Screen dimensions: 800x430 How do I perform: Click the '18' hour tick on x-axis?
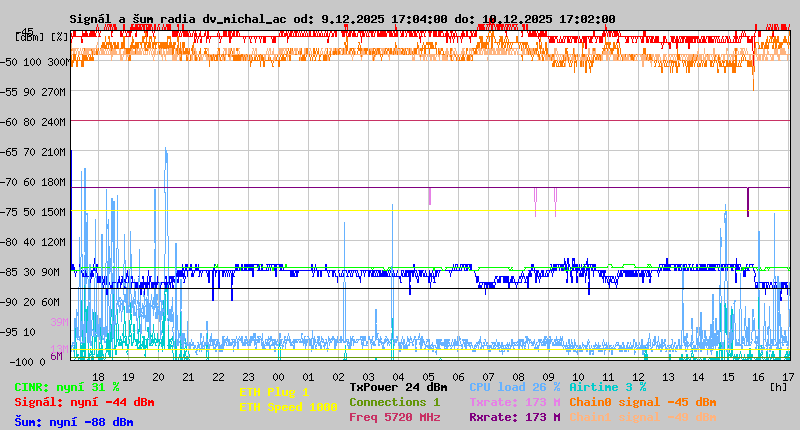click(98, 377)
